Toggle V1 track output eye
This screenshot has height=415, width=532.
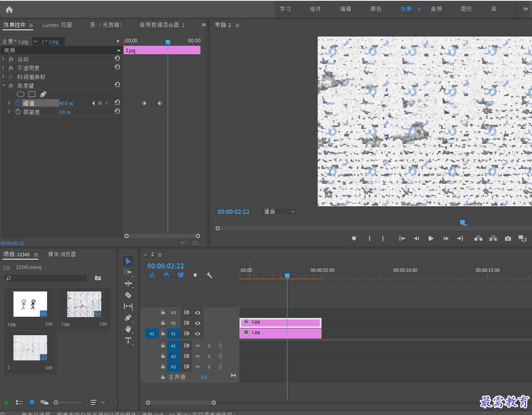(198, 334)
